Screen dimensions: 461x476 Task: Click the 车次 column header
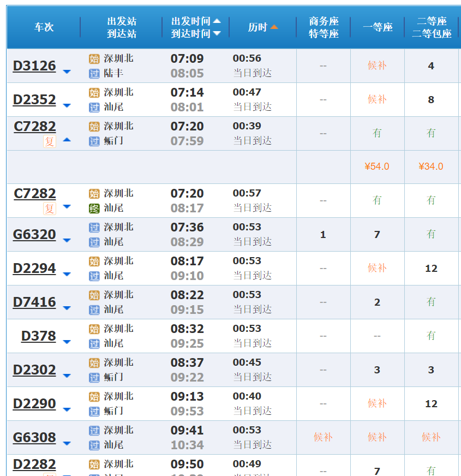coord(44,27)
